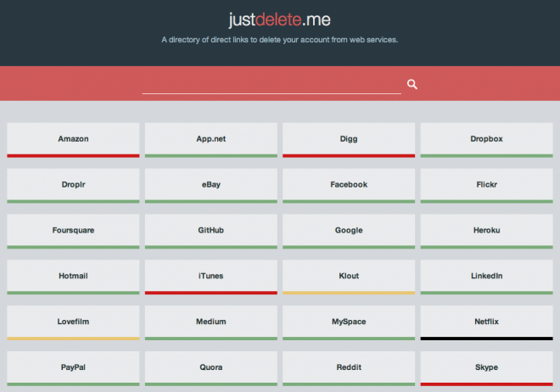Open the Amazon account deletion link
The height and width of the screenshot is (392, 560).
tap(73, 139)
